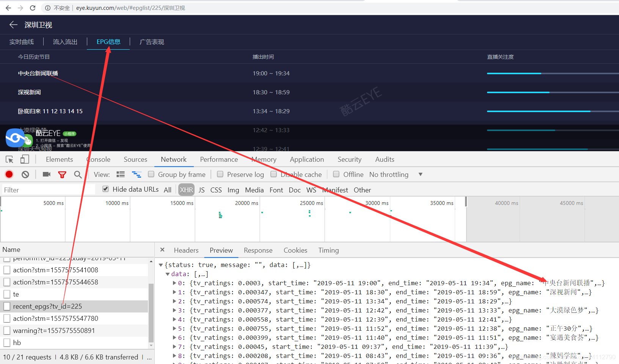The image size is (619, 364).
Task: Open network search magnifier
Action: point(78,174)
